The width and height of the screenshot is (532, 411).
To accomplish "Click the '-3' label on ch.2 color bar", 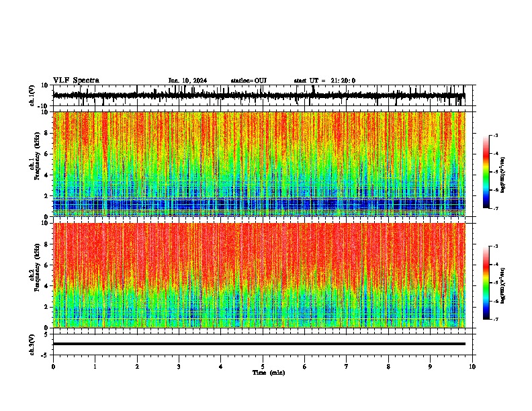I will tap(495, 246).
